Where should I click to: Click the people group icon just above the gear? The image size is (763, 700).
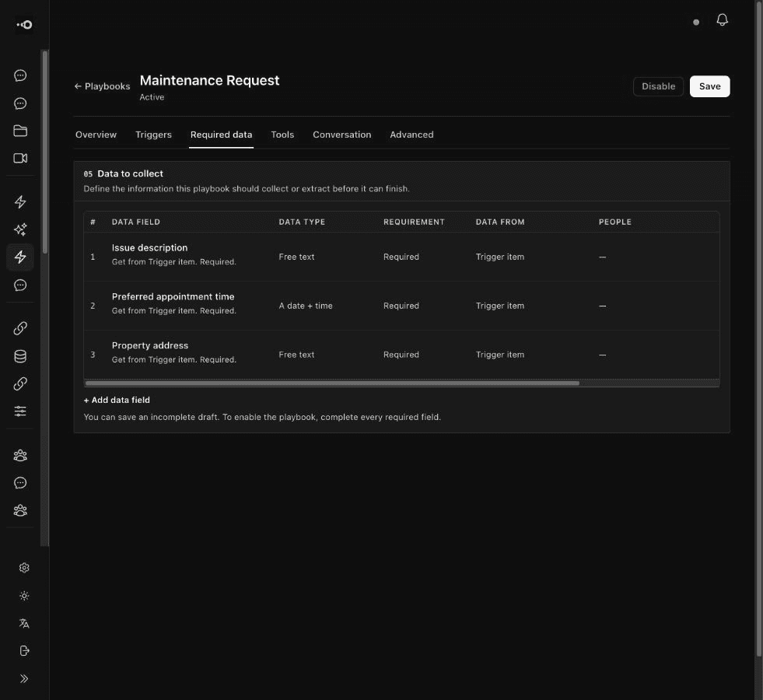pyautogui.click(x=20, y=510)
